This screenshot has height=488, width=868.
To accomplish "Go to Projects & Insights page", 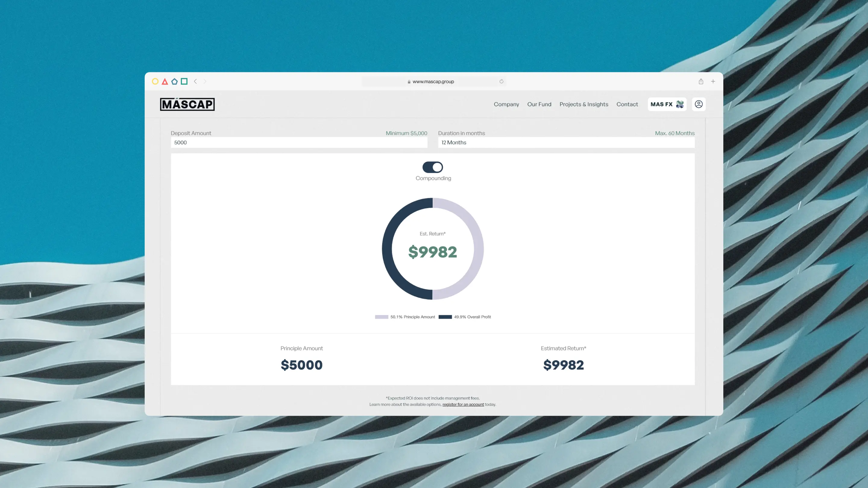I will 583,105.
